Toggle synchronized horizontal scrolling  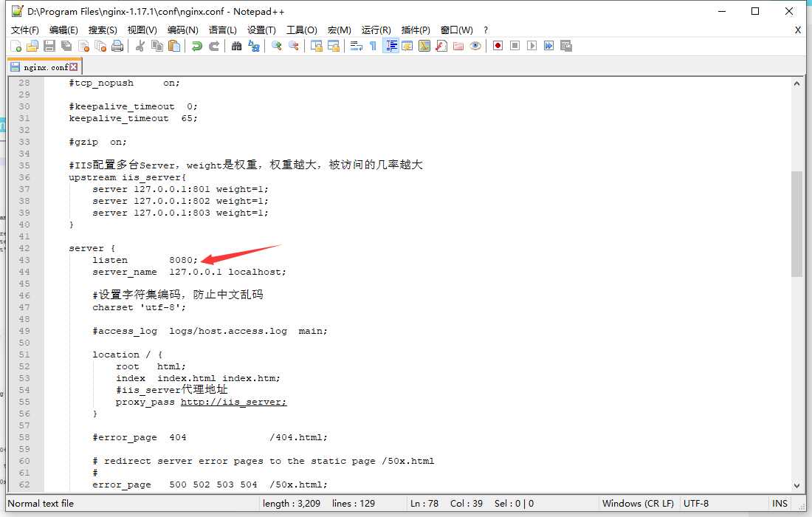point(334,46)
